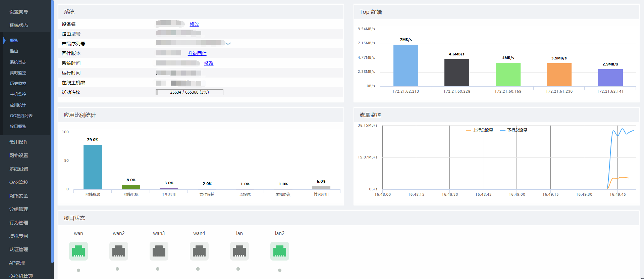Click the 升级固件 link
Viewport: 644px width, 279px height.
197,53
